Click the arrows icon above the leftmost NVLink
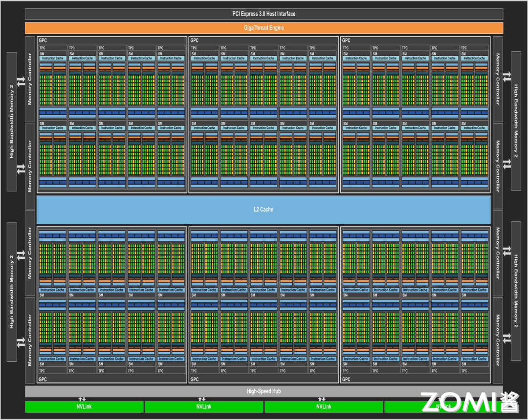Viewport: 528px width, 420px height. (x=82, y=399)
